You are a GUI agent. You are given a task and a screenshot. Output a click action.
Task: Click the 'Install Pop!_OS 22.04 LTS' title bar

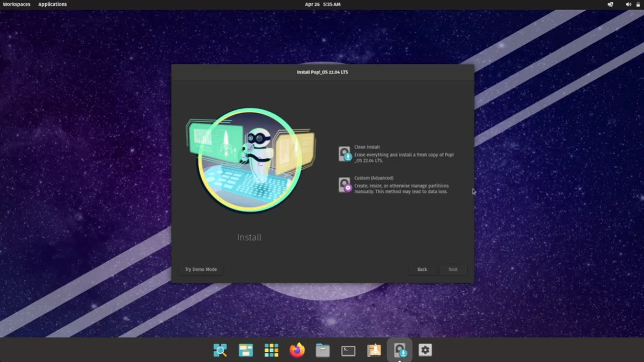point(323,72)
